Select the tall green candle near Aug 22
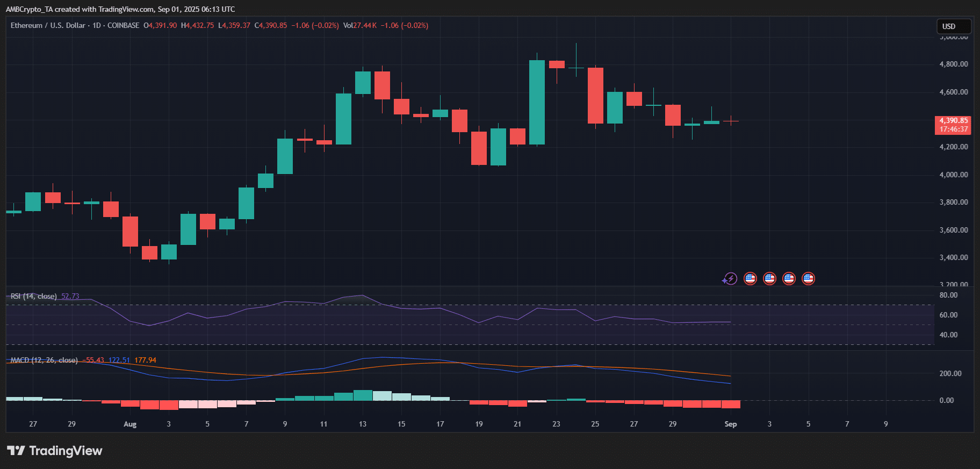 (537, 102)
